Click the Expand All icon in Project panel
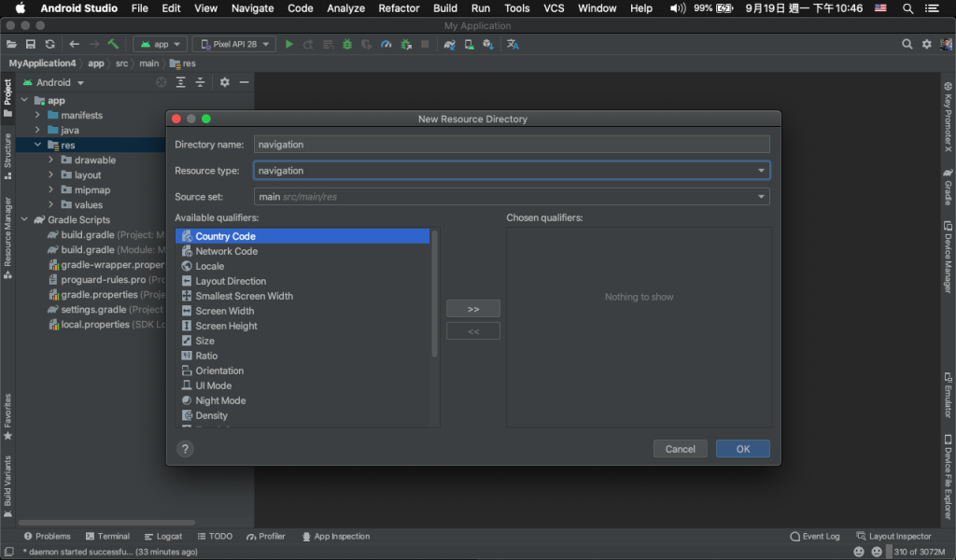 click(x=180, y=82)
